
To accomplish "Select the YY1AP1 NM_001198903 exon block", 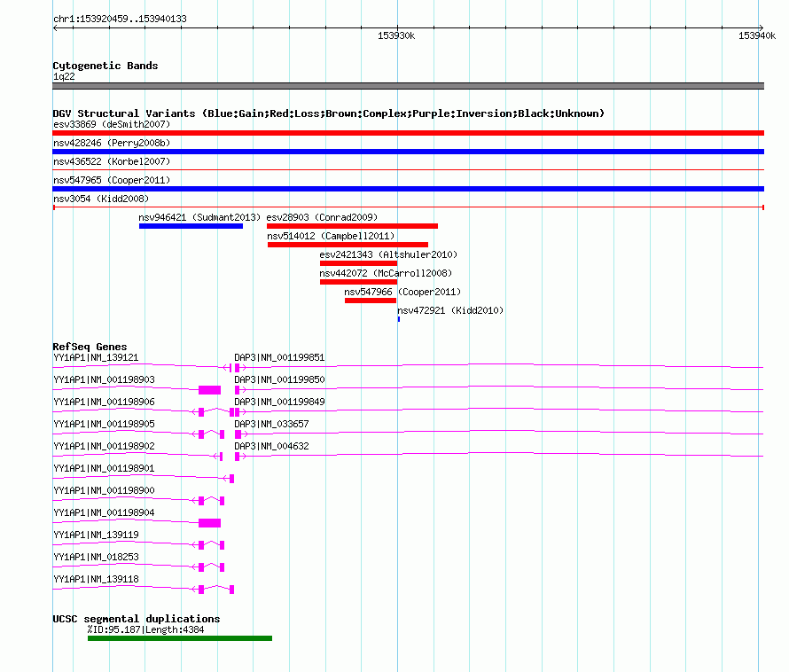I will [x=210, y=390].
